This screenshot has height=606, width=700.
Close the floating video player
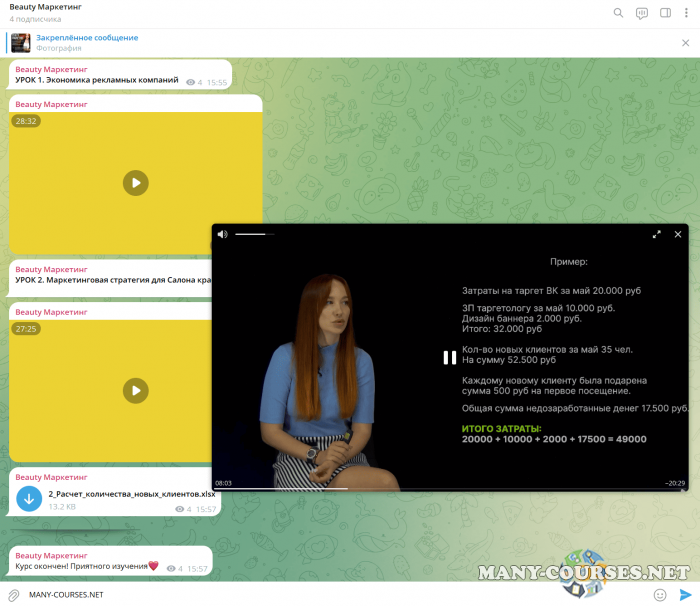coord(678,234)
